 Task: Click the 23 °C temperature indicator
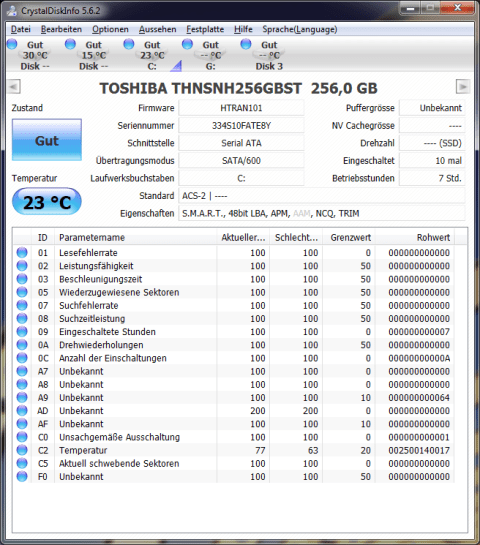click(47, 202)
